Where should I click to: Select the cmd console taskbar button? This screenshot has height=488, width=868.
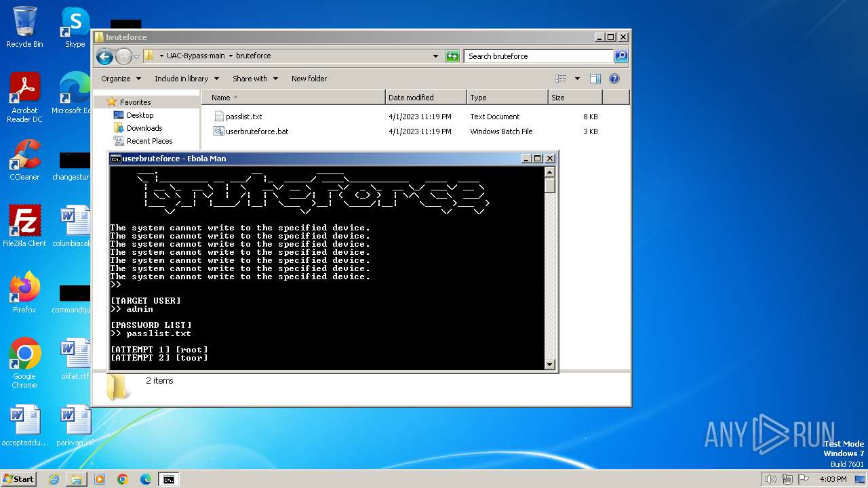tap(168, 479)
